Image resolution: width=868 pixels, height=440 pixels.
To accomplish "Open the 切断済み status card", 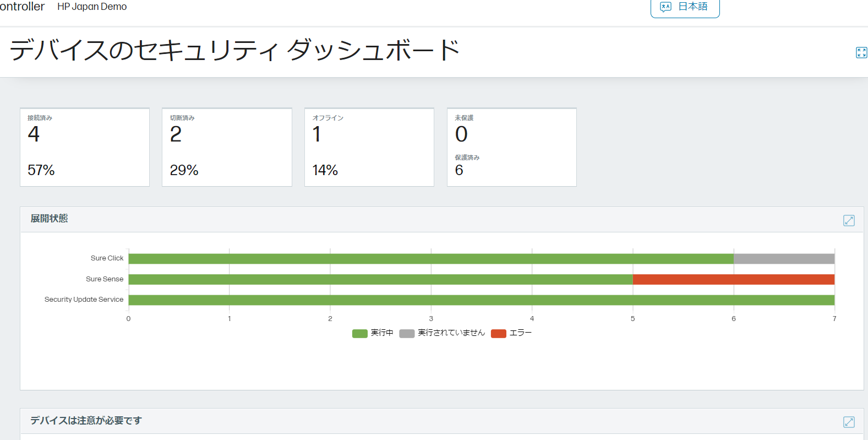I will click(x=227, y=147).
